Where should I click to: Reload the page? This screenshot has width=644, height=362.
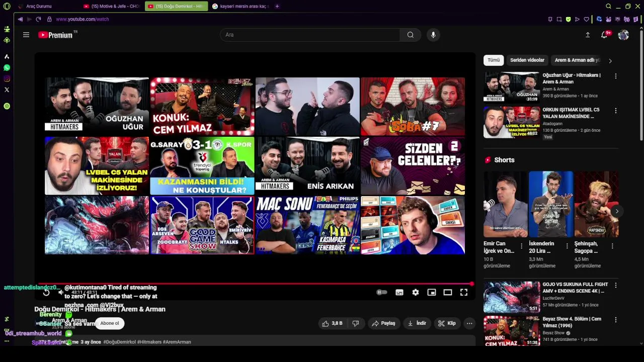pos(38,19)
